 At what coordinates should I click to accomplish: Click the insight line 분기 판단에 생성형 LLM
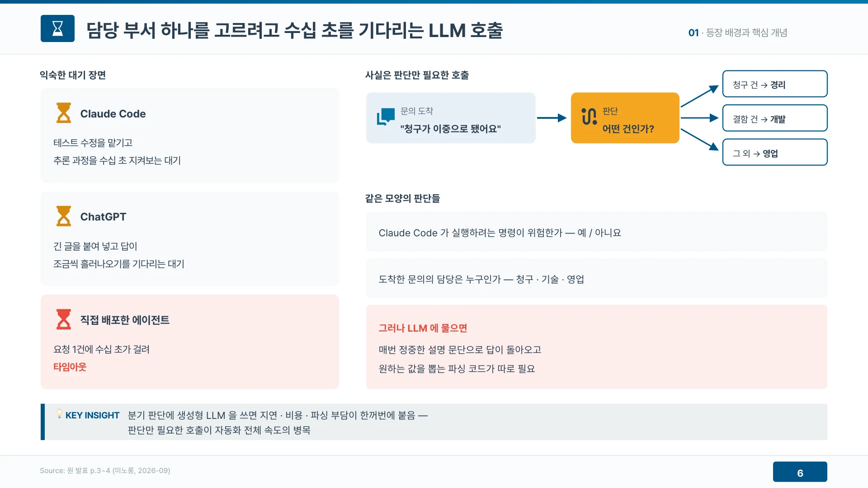pyautogui.click(x=278, y=415)
